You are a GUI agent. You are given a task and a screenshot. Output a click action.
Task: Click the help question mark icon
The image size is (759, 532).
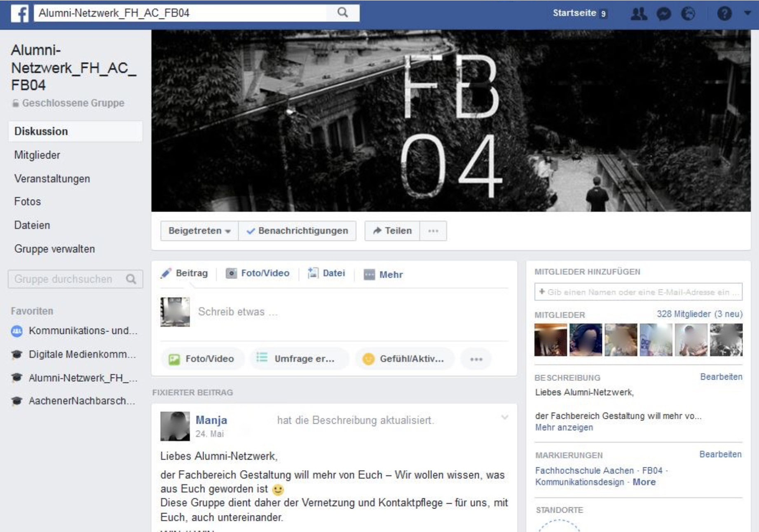tap(724, 14)
